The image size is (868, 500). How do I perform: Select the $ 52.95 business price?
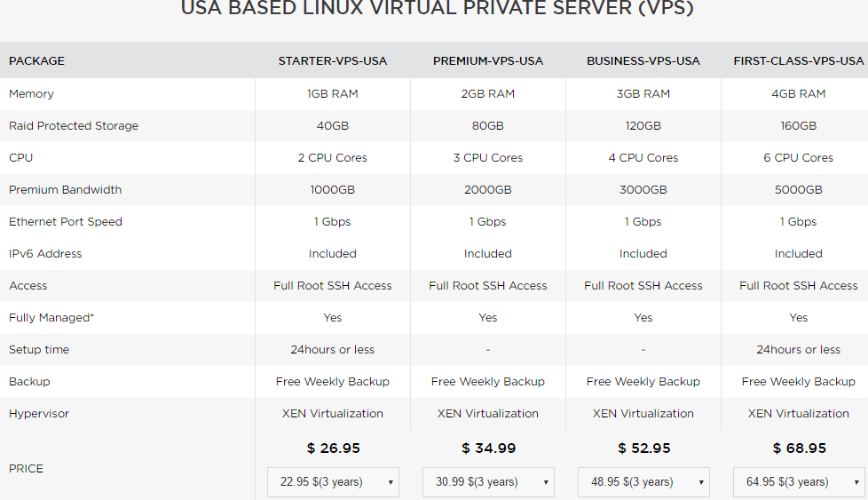(643, 448)
